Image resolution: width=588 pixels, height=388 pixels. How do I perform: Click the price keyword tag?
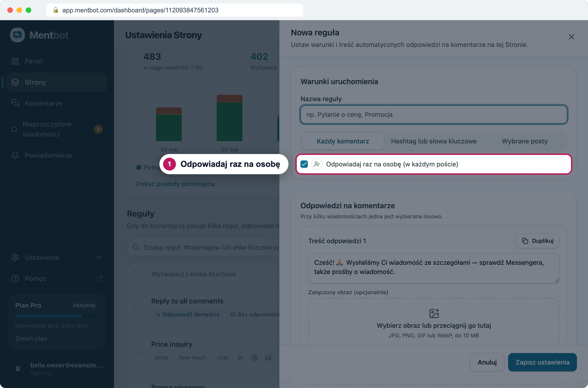tap(162, 358)
